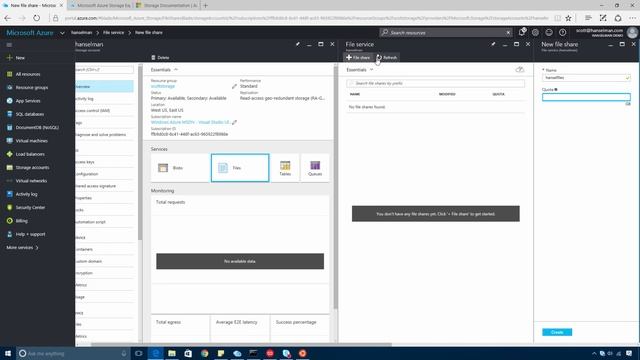
Task: Open DocumentDB (NoSQL) sidebar item
Action: point(37,127)
